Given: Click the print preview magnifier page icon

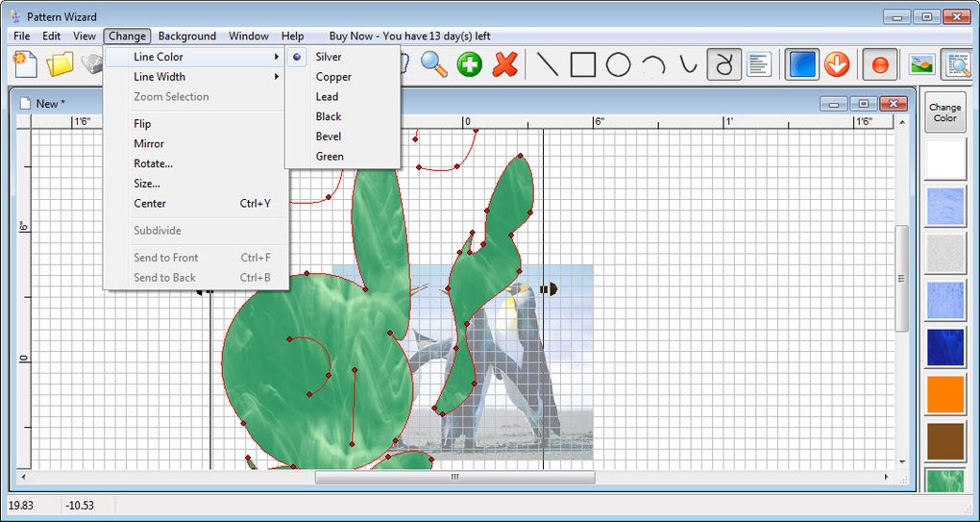Looking at the screenshot, I should click(958, 64).
